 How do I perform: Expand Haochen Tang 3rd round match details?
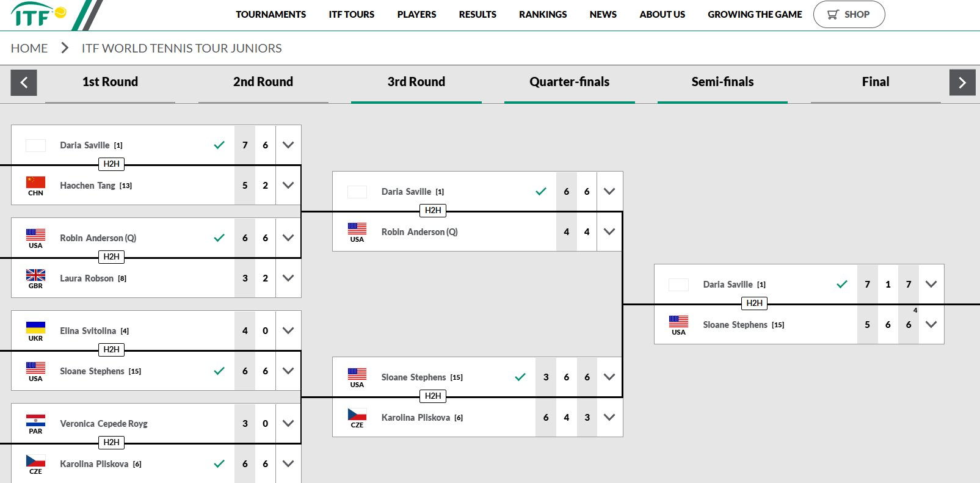[x=288, y=185]
